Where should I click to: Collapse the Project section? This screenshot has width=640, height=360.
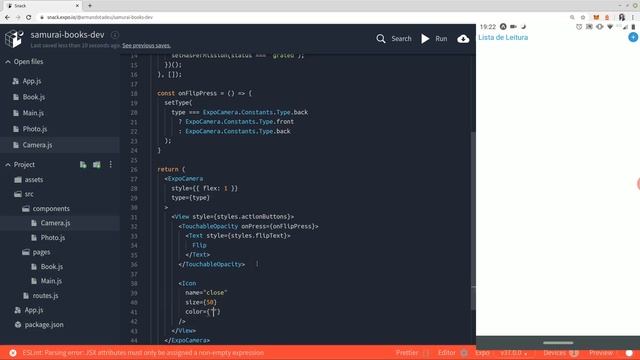[8, 164]
